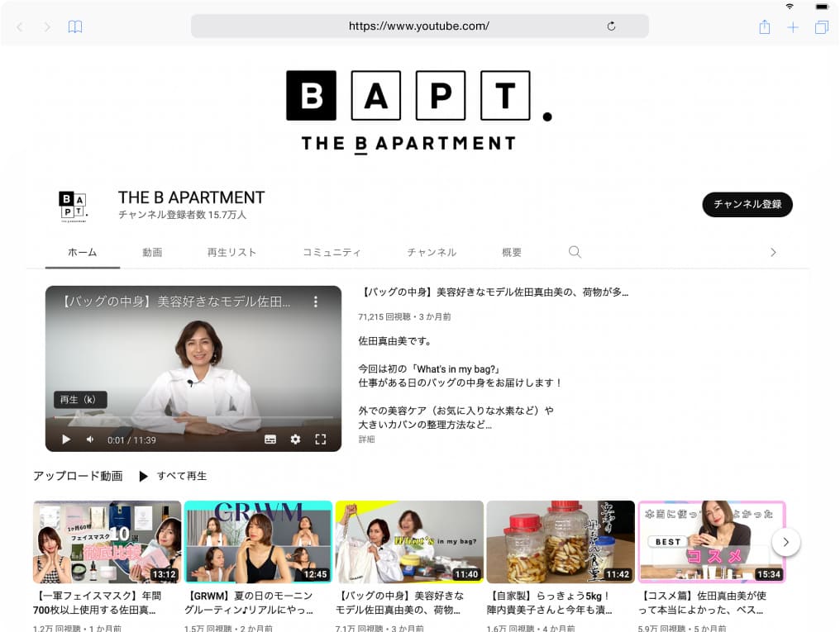Open the video player settings gear
Image resolution: width=840 pixels, height=632 pixels.
point(295,440)
